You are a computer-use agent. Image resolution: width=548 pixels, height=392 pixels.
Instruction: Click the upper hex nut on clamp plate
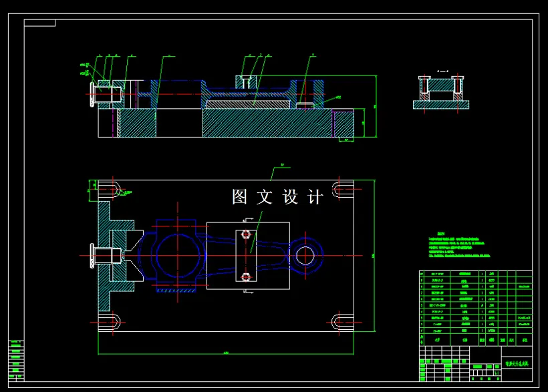[x=246, y=234]
